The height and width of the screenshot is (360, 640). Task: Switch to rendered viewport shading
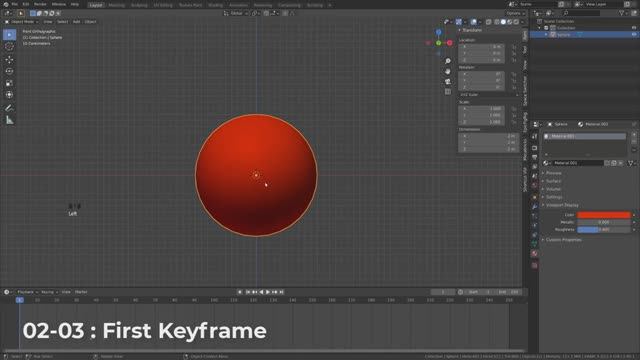516,22
